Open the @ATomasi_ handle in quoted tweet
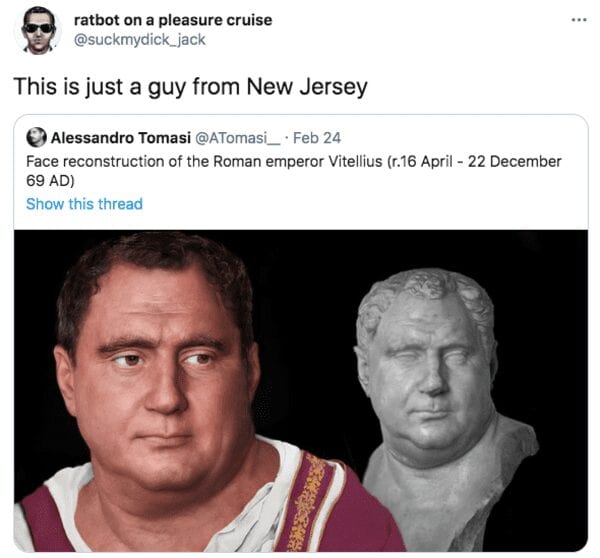Screen dimensions: 600x558 click(238, 138)
